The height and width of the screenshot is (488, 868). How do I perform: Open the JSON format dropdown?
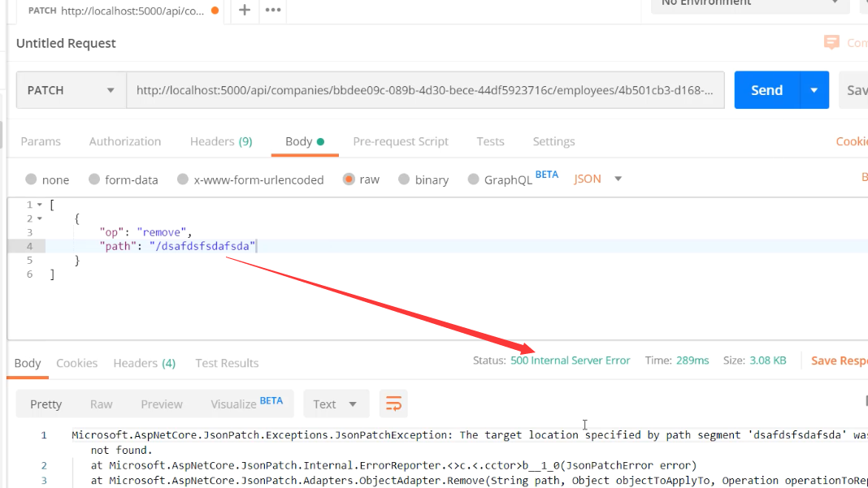[x=598, y=179]
